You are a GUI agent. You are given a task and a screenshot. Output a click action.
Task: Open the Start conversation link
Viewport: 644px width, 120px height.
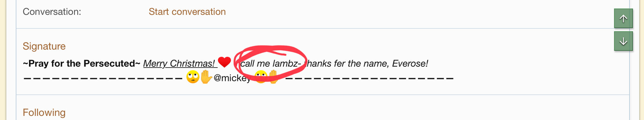point(187,12)
